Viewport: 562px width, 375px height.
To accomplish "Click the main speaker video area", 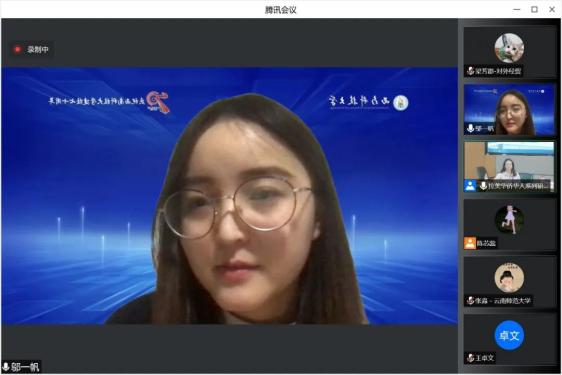I will pyautogui.click(x=229, y=196).
